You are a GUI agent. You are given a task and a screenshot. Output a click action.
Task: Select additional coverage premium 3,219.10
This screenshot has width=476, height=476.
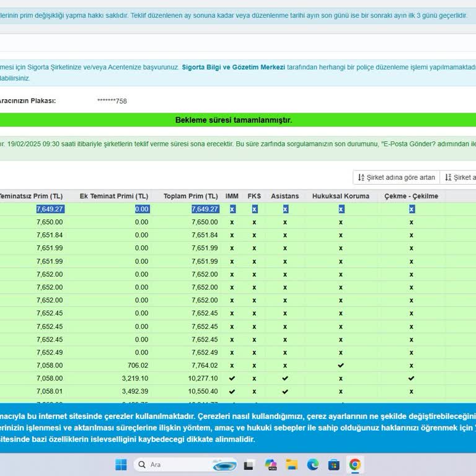(135, 379)
